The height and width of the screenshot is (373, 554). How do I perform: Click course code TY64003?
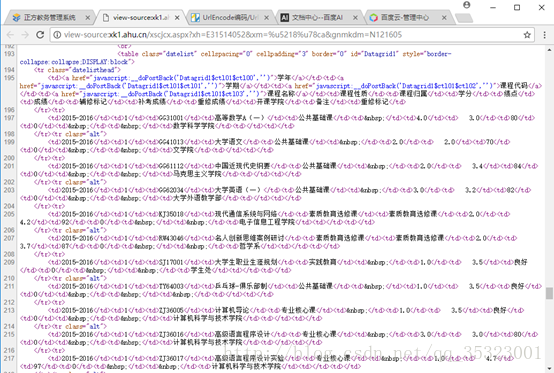click(x=171, y=286)
